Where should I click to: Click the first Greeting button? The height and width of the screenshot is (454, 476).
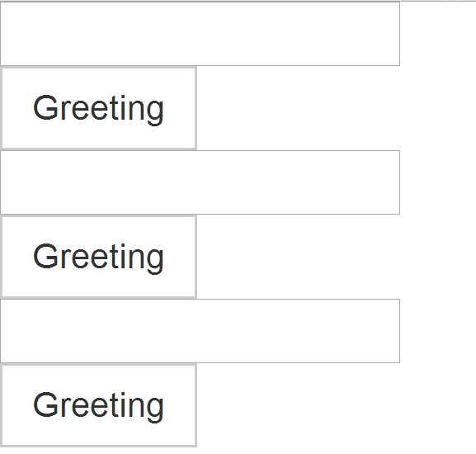(99, 108)
